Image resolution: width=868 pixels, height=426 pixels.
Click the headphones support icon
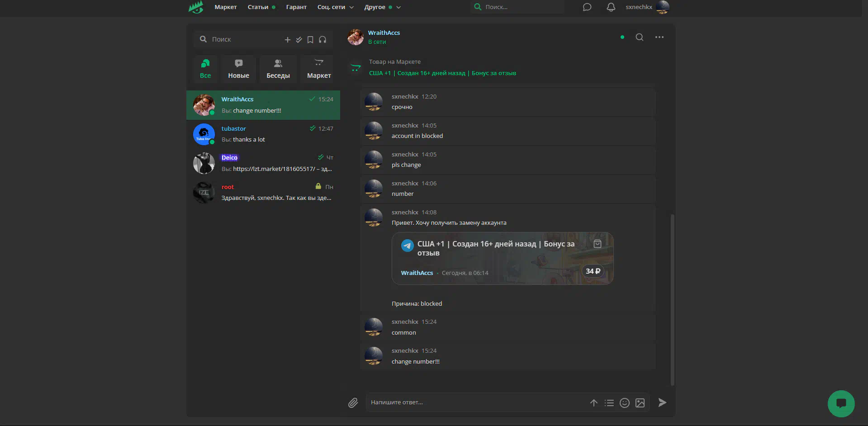(x=323, y=40)
